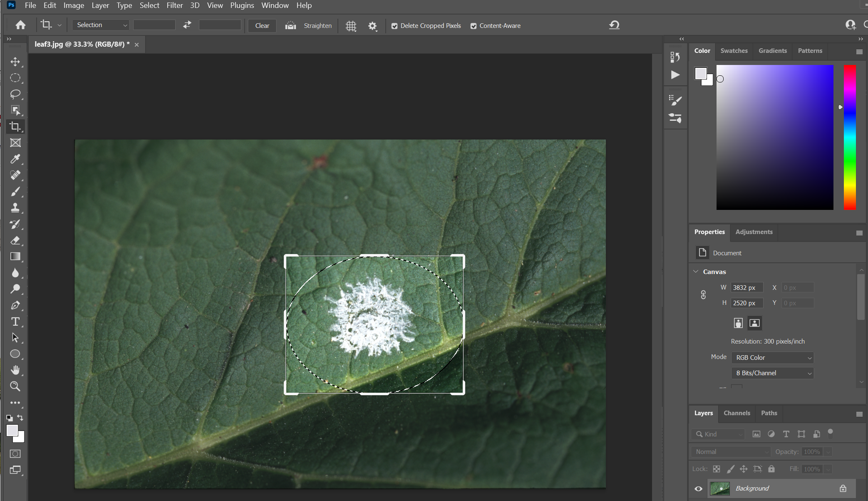Open Crop tool preset picker arrow
Viewport: 868px width, 501px height.
coord(60,25)
